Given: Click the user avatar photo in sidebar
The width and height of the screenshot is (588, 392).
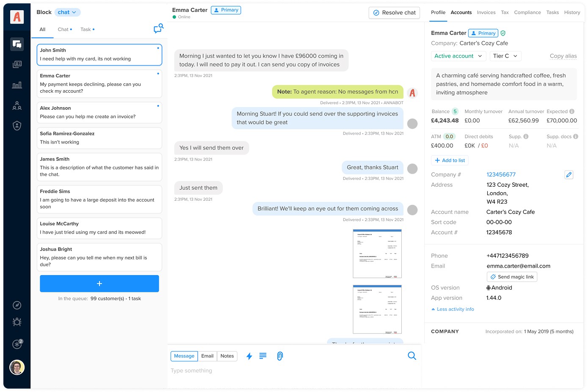Looking at the screenshot, I should [17, 367].
